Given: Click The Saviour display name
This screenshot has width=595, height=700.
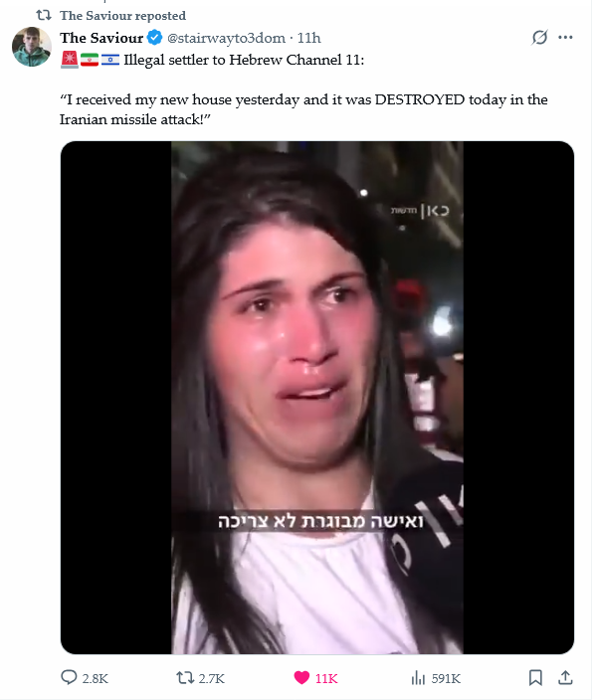Looking at the screenshot, I should 101,38.
